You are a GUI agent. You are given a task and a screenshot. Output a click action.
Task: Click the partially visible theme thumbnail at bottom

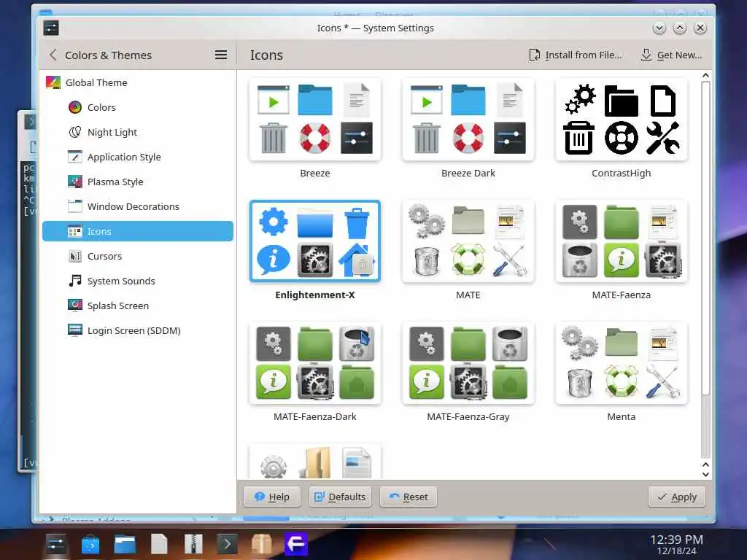point(315,461)
